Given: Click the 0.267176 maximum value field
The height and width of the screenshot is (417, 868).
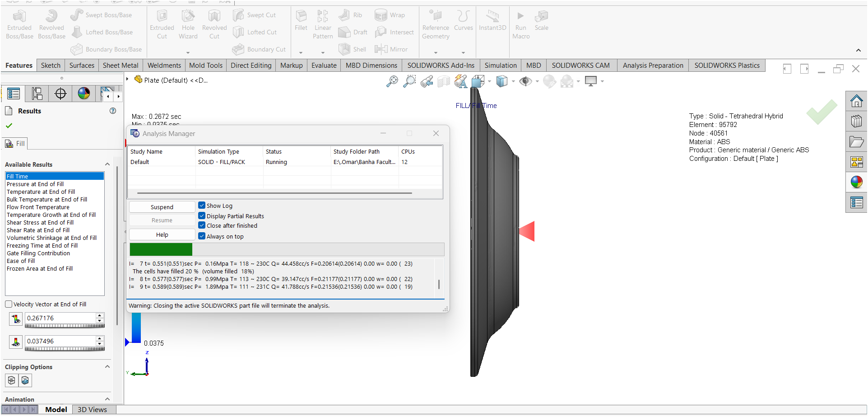Looking at the screenshot, I should (x=60, y=318).
